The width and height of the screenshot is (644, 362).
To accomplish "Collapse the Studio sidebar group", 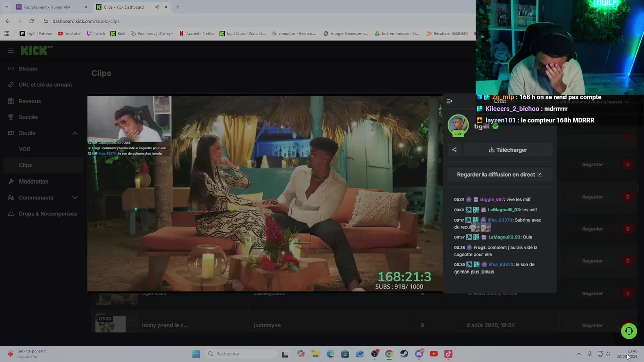I will point(75,133).
